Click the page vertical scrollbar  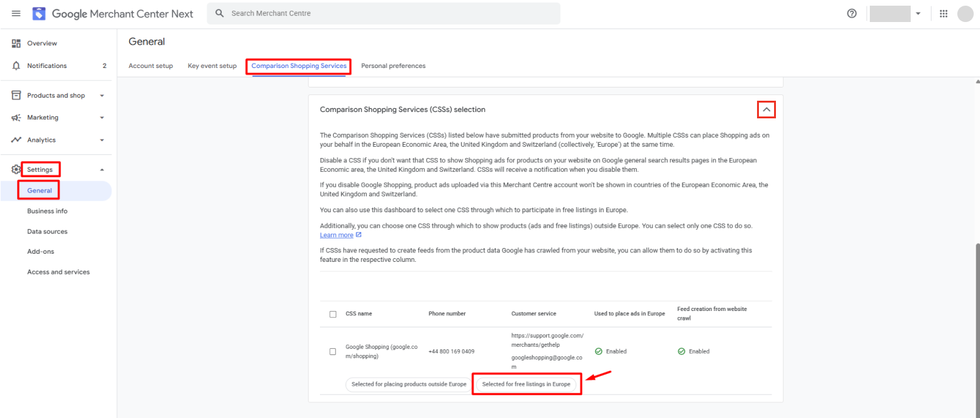pos(976,315)
